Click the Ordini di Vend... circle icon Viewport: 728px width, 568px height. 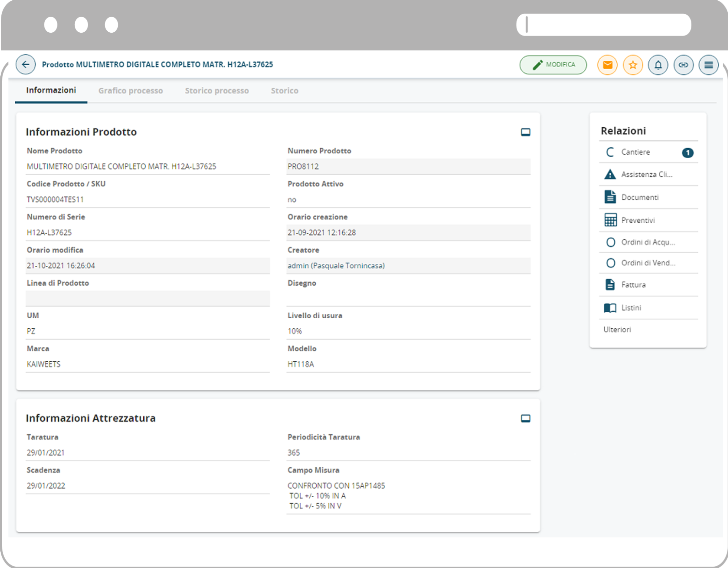[610, 263]
